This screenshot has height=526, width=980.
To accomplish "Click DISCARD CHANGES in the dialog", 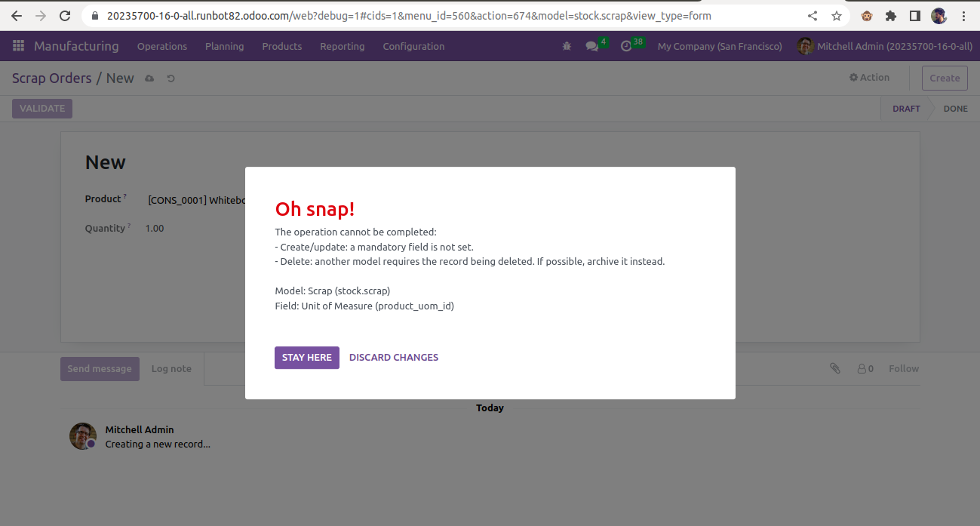I will [x=394, y=358].
